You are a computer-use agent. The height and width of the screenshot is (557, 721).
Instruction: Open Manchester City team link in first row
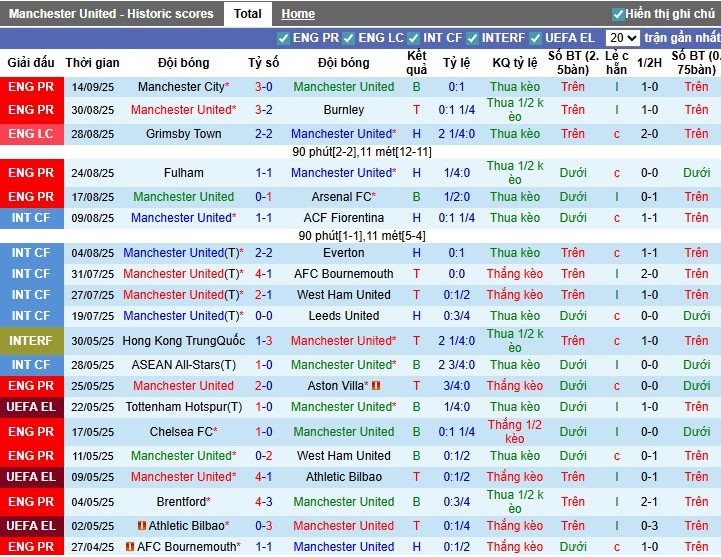click(x=181, y=87)
